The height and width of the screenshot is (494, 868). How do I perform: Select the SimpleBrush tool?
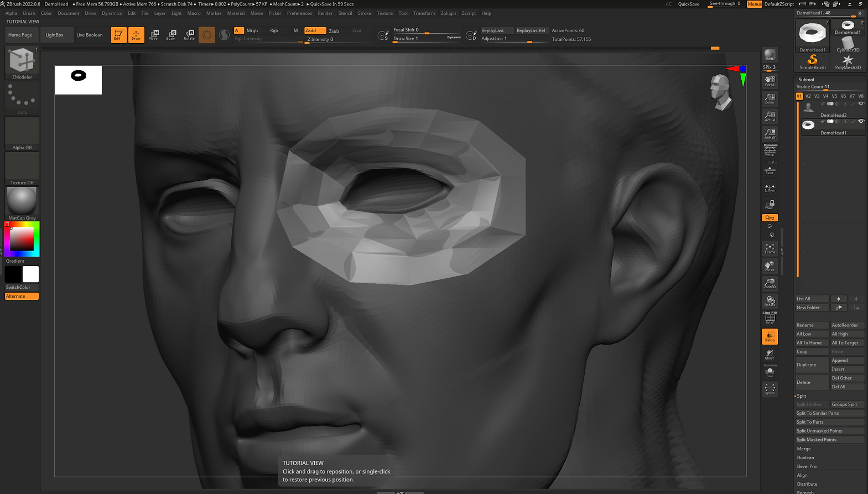tap(812, 62)
